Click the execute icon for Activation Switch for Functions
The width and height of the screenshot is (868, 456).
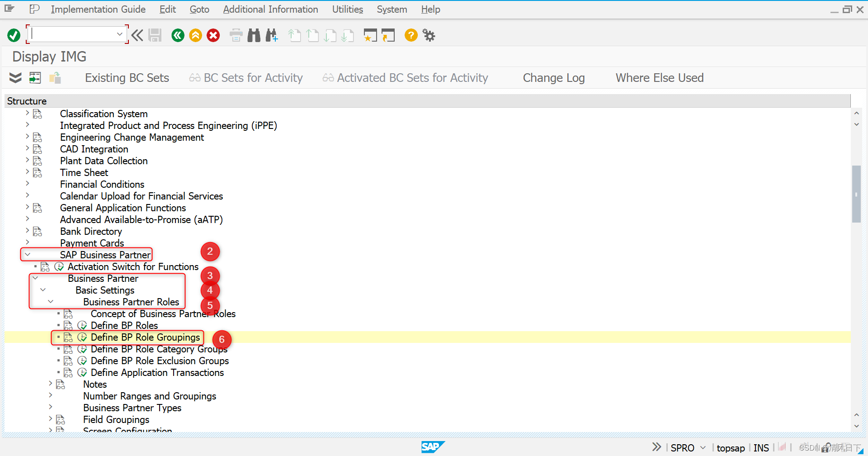[59, 267]
